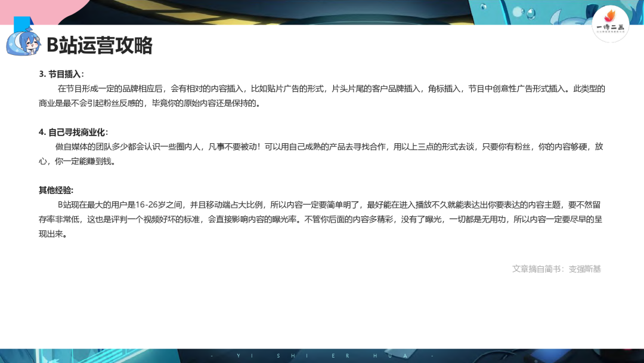Click the footer text "YI SHI ER HUA"
Screen dimensions: 644x363
pyautogui.click(x=321, y=356)
